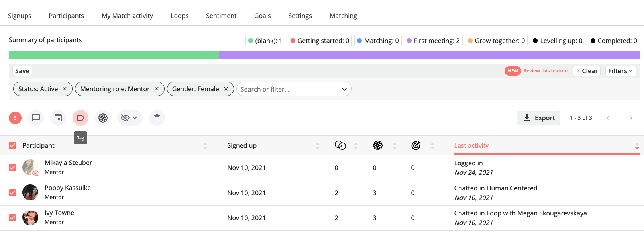Screen dimensions: 644x233
Task: Open the Matching tab
Action: click(x=343, y=16)
